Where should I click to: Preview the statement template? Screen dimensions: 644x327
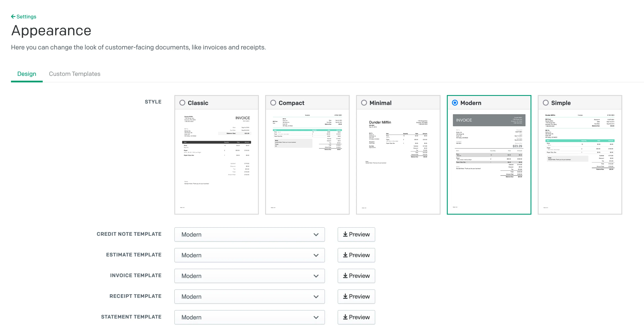click(356, 317)
